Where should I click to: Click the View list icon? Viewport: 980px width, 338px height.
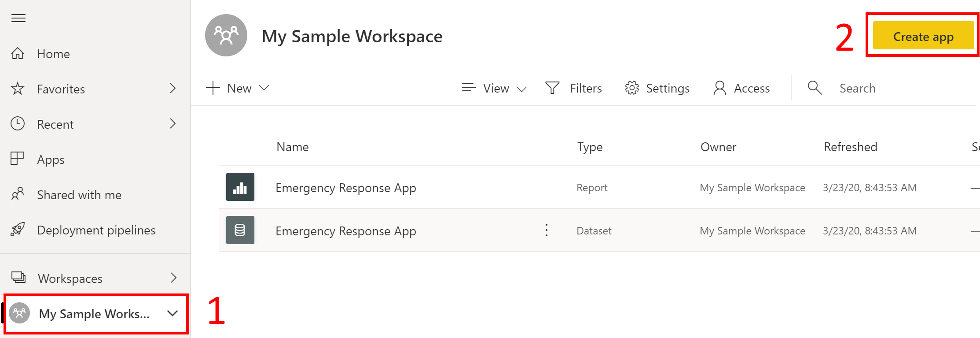click(x=469, y=87)
